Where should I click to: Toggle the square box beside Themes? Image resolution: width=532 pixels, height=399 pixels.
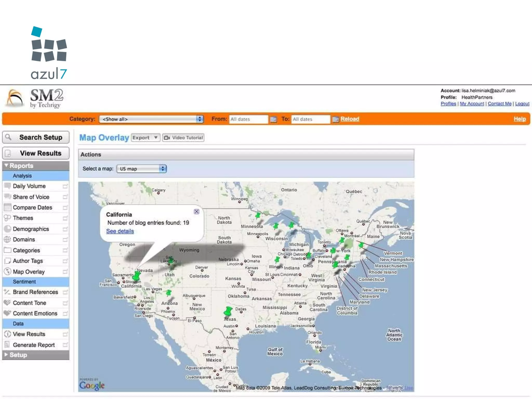pos(65,218)
